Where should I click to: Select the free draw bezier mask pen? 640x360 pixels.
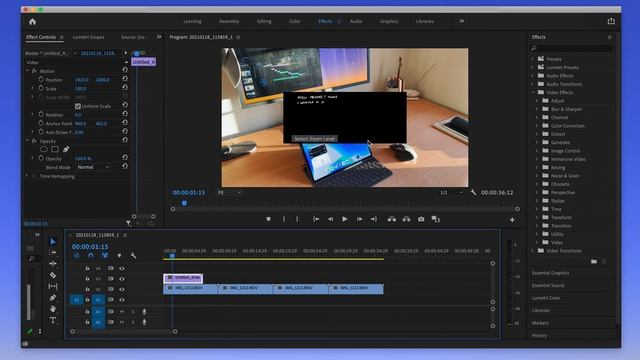tap(66, 149)
